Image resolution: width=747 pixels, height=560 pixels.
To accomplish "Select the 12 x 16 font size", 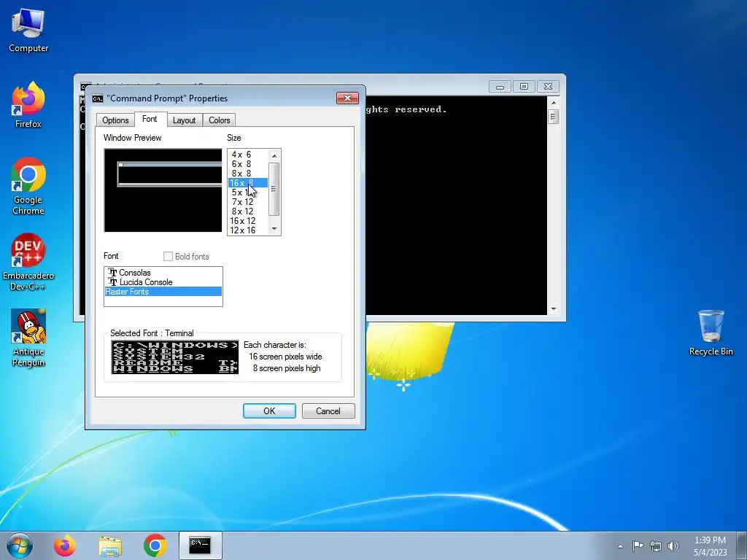I will 248,230.
